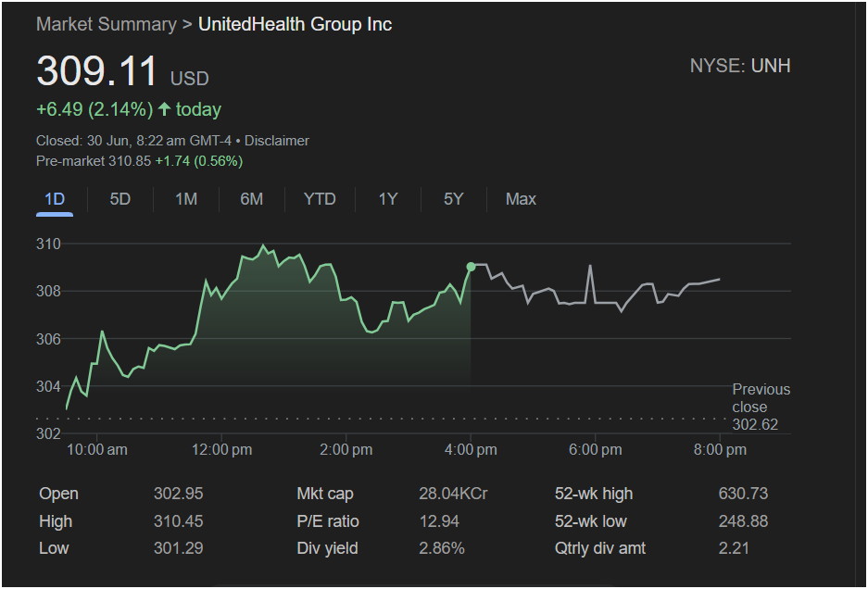The width and height of the screenshot is (868, 589).
Task: Open the Disclaimer link
Action: [277, 141]
